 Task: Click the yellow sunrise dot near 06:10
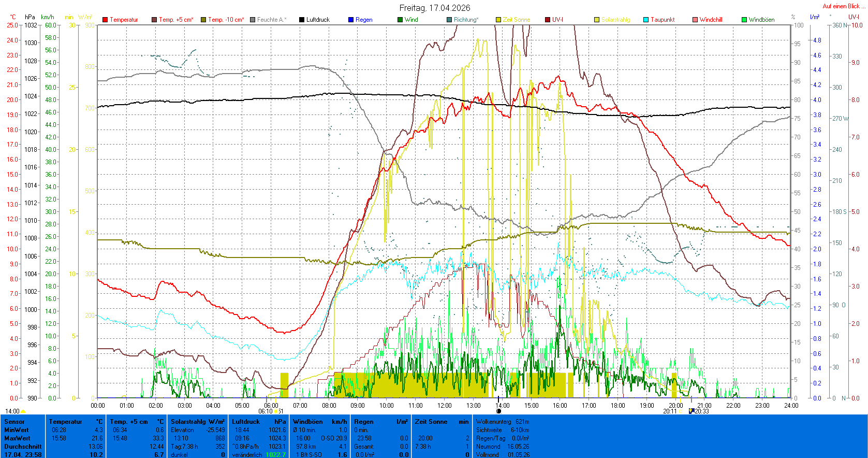[276, 411]
